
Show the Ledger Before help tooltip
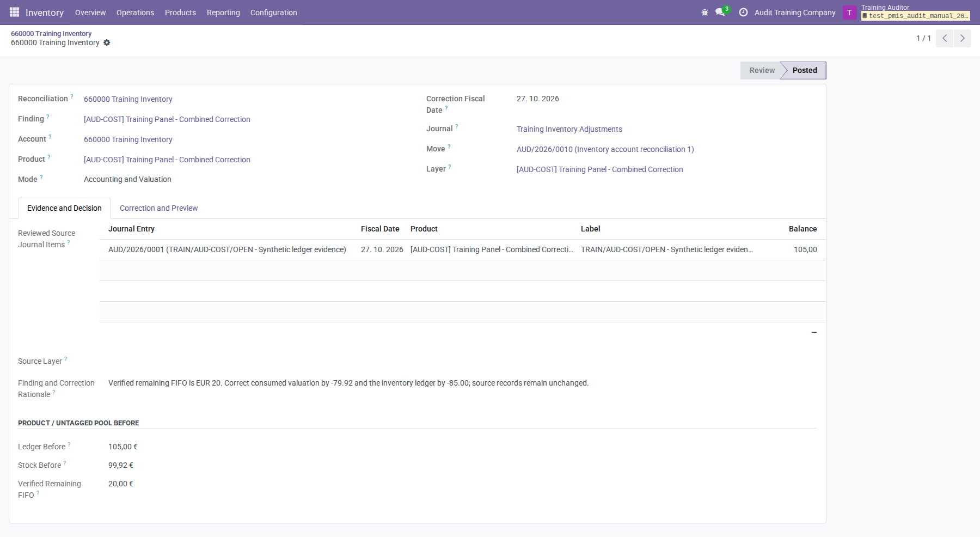pos(69,444)
